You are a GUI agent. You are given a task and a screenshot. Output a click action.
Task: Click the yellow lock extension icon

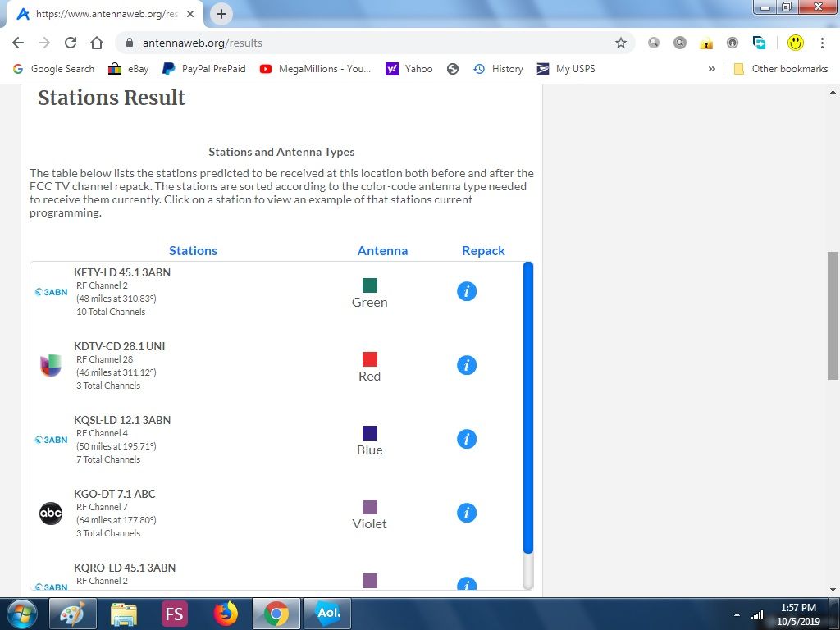[706, 43]
